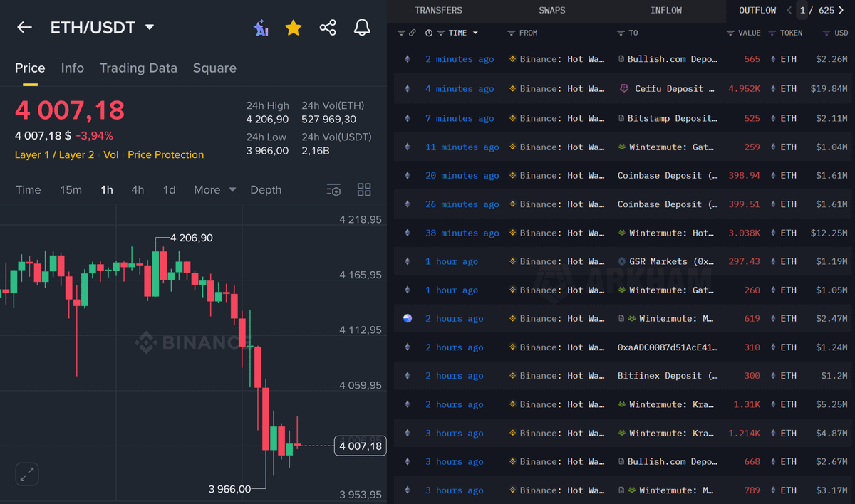Screen dimensions: 855x504
Task: Click the Bitfinex Deposit recipient
Action: pos(668,376)
